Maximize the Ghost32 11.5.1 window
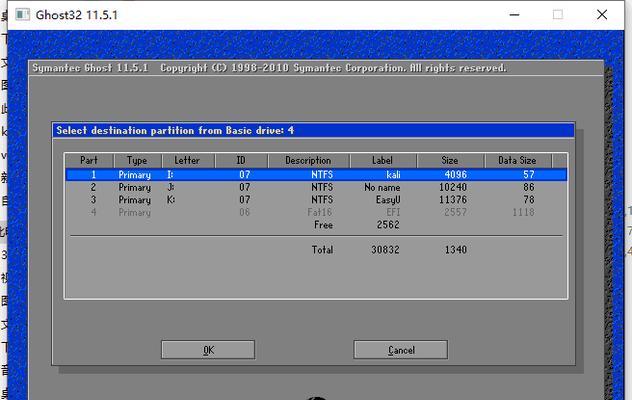 click(558, 14)
